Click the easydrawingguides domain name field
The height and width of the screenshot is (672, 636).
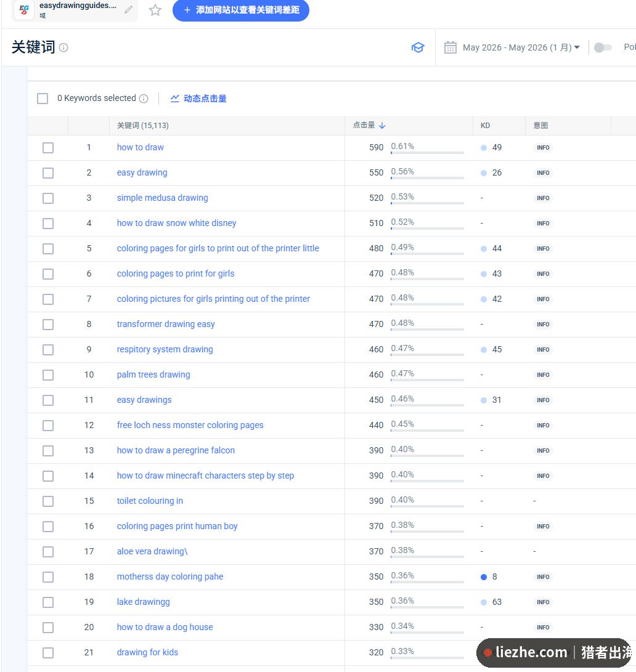click(x=78, y=6)
